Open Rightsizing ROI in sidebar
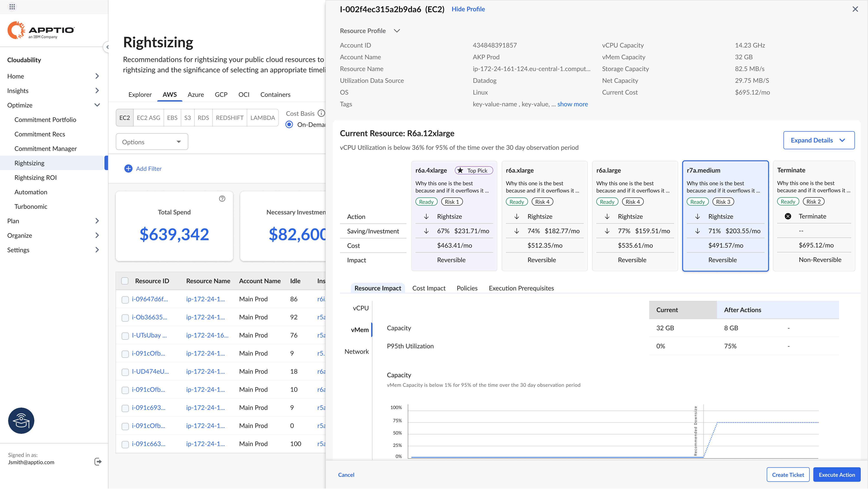Screen dimensions: 868x489 35,177
